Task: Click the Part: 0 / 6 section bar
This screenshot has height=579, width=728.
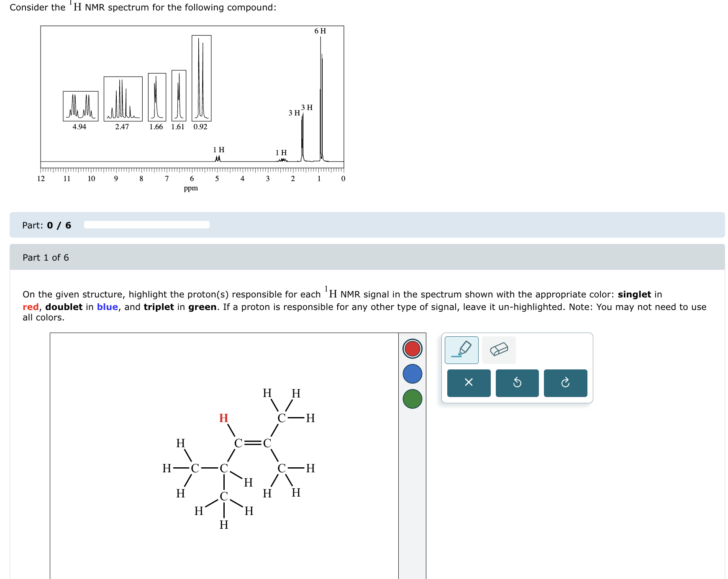Action: 46,225
